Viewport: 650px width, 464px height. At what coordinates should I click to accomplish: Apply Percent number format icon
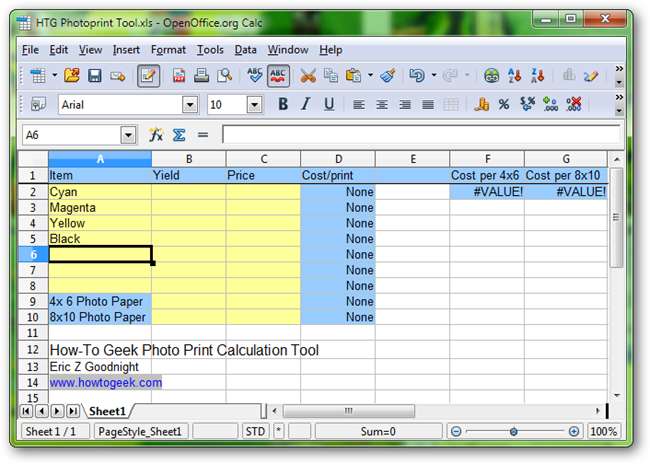tap(504, 104)
